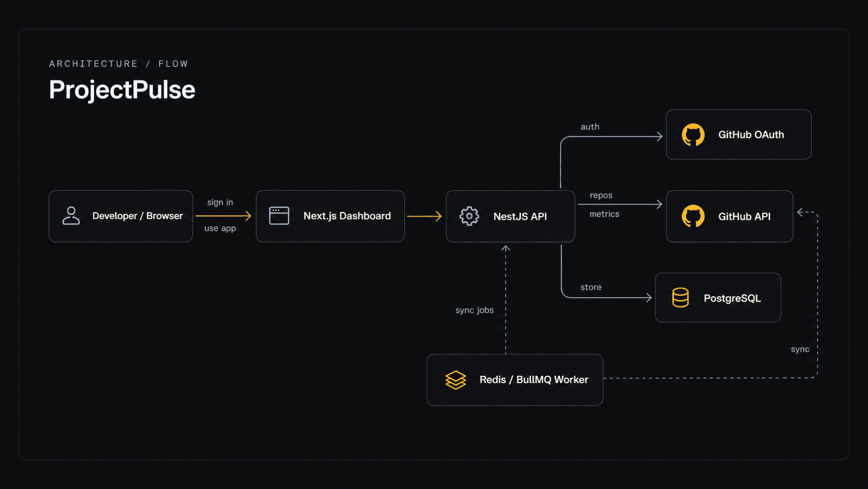This screenshot has height=489, width=868.
Task: Click the "sync jobs" connector label
Action: tap(474, 310)
